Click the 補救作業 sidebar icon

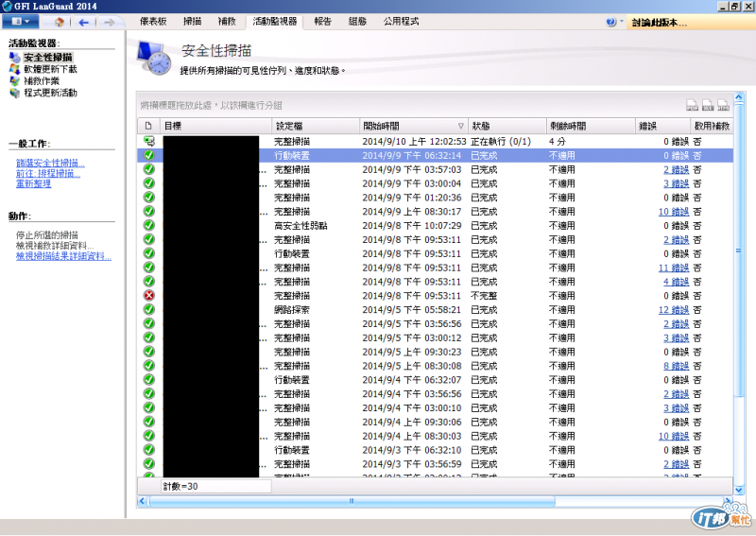tap(15, 81)
